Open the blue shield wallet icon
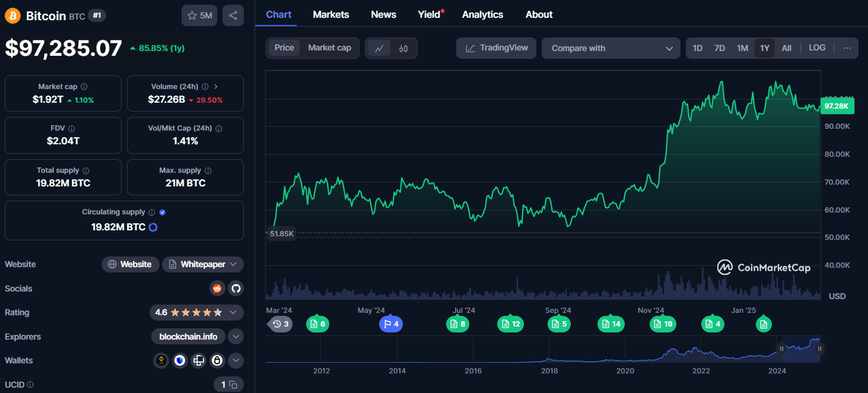Viewport: 868px width, 393px height. 180,360
